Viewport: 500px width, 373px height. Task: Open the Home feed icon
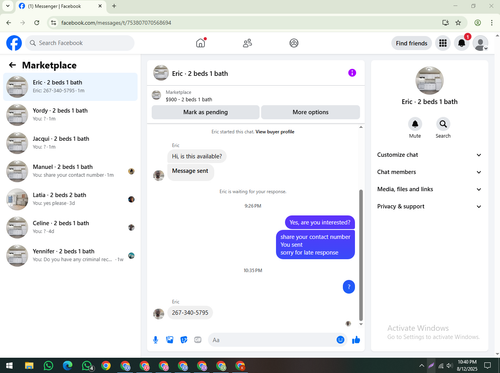point(200,43)
